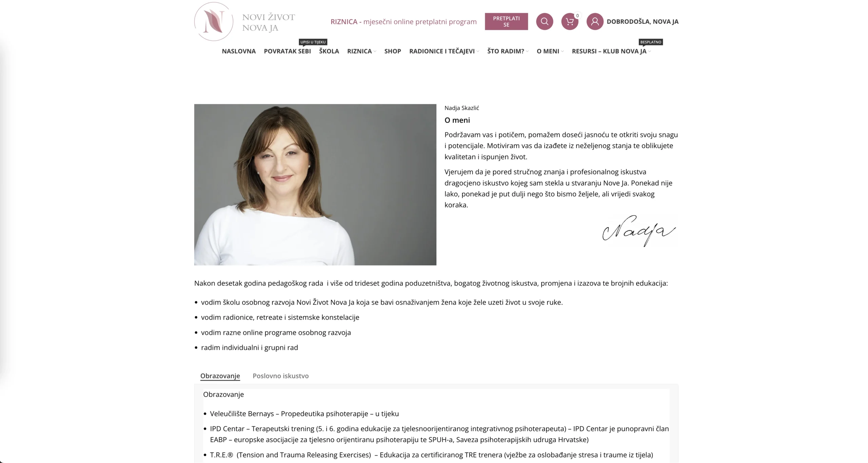
Task: Expand the RADIONICE I TEČAJEVI dropdown
Action: point(444,51)
